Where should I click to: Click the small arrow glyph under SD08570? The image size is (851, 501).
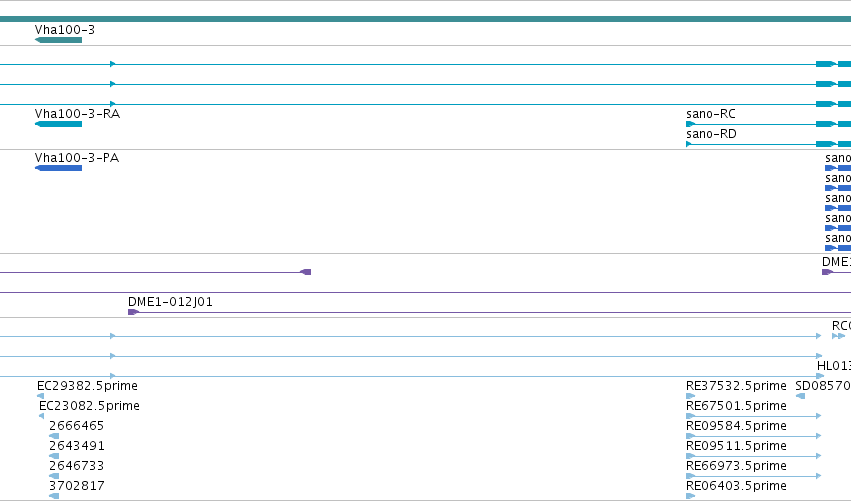tap(800, 396)
